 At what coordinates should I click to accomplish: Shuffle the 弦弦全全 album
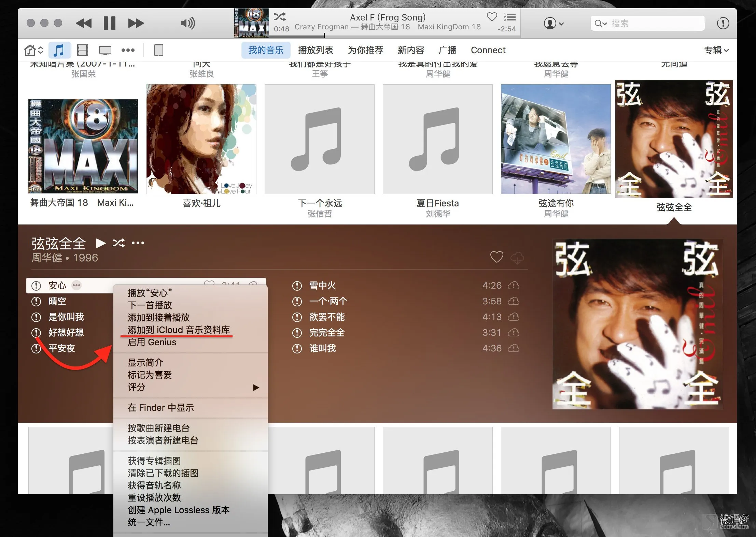118,243
